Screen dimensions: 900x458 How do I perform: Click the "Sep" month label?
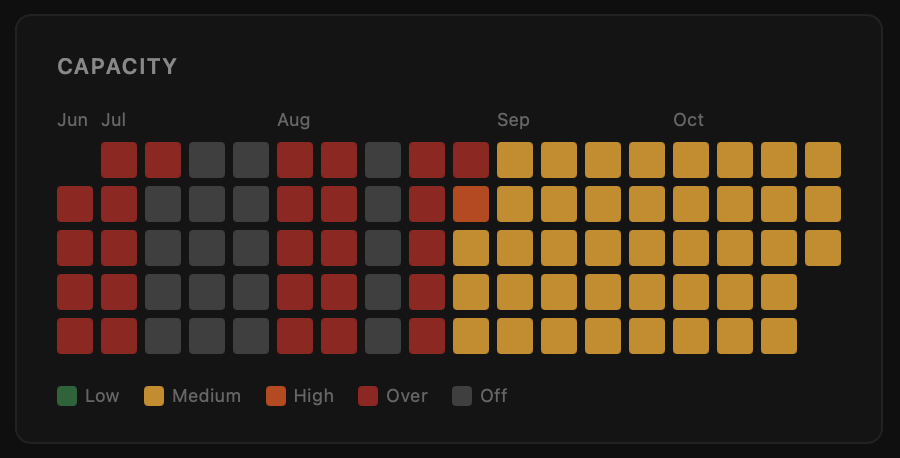[x=513, y=120]
